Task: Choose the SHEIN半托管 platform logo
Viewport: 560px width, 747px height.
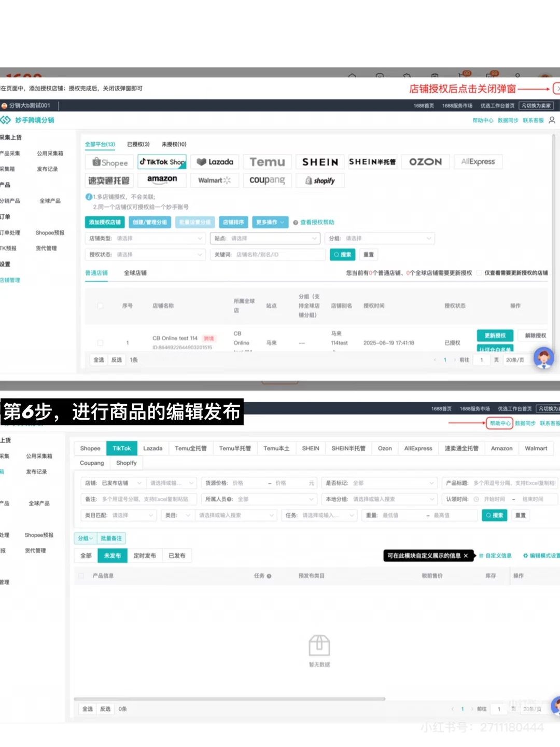Action: (372, 162)
